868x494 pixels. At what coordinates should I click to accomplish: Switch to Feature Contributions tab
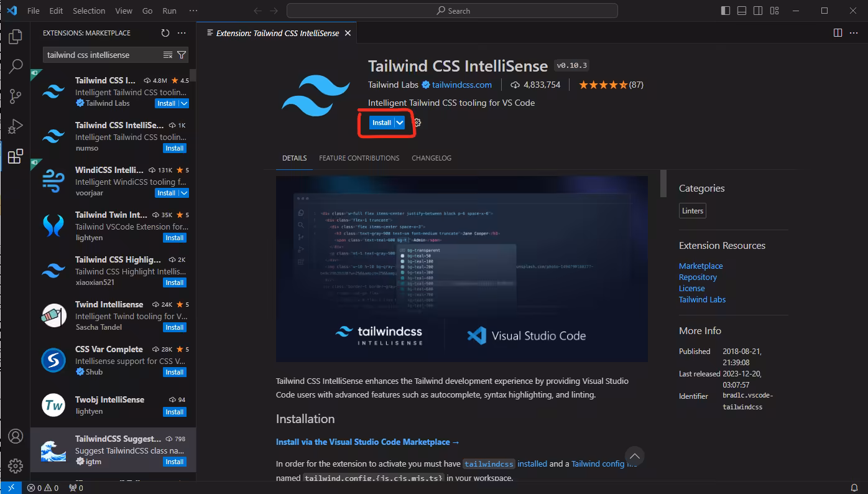pos(359,158)
